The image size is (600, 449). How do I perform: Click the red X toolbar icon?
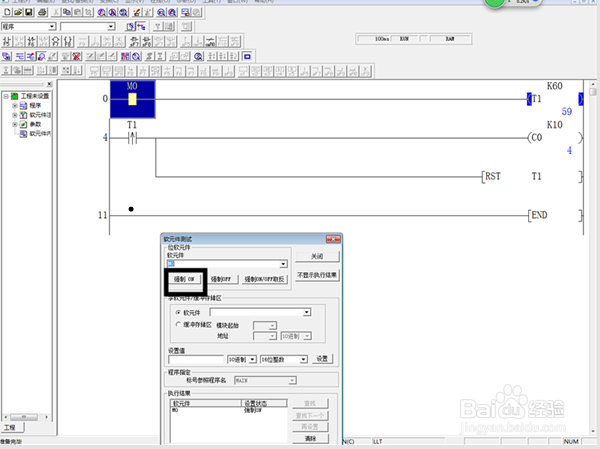[77, 57]
